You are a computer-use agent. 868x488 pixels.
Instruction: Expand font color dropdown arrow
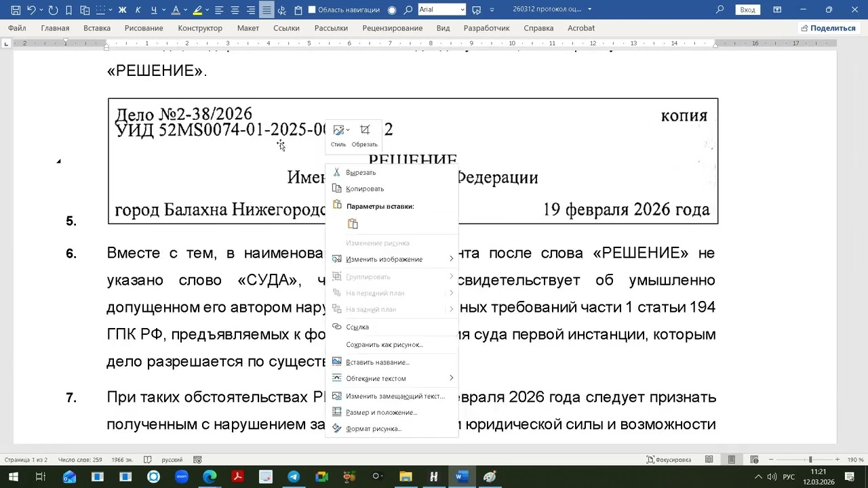tap(186, 10)
